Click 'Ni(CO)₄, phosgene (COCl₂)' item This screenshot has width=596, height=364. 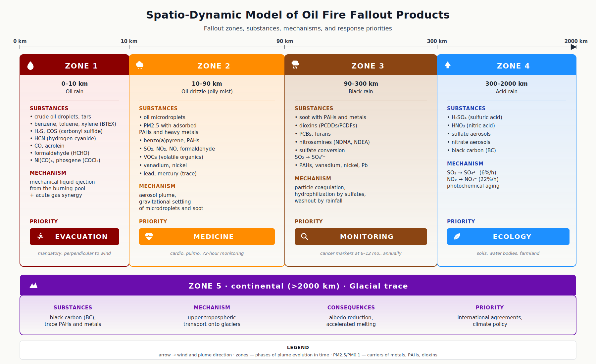[x=67, y=160]
